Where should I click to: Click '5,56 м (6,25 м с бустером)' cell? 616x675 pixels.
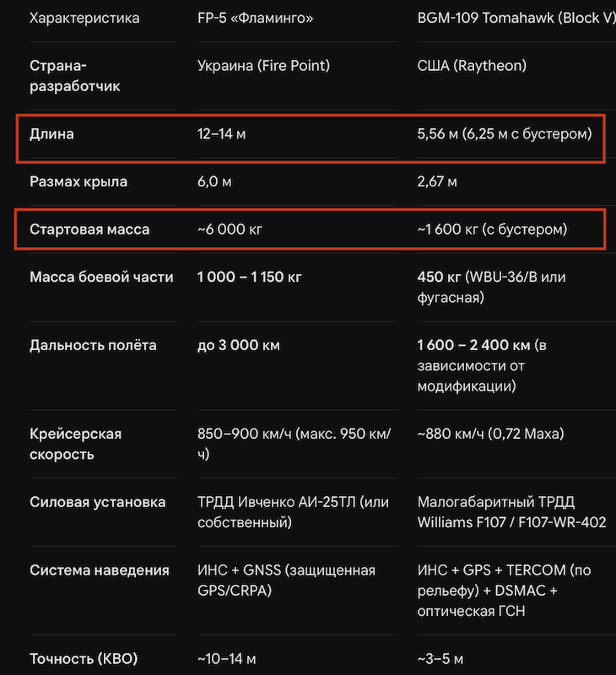pos(505,134)
